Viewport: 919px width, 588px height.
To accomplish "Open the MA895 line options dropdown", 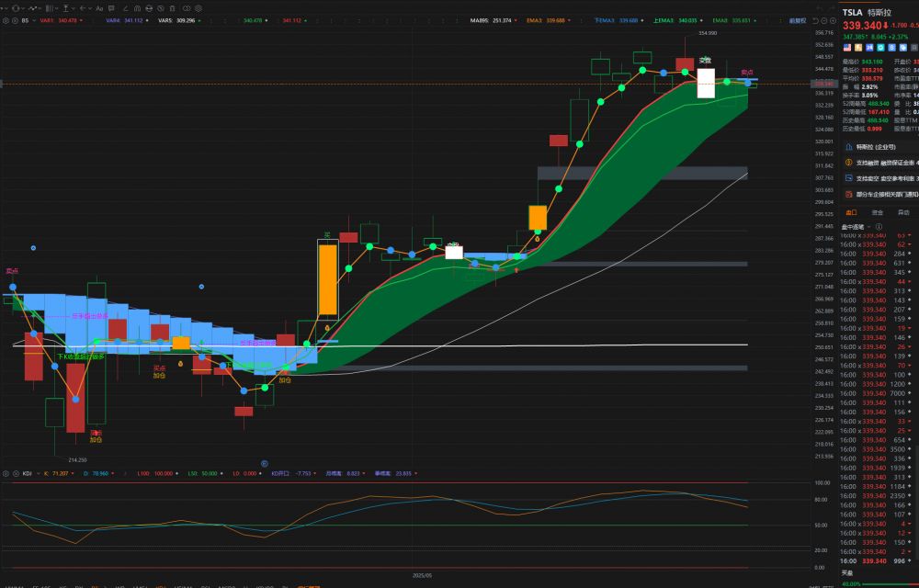I will click(517, 19).
